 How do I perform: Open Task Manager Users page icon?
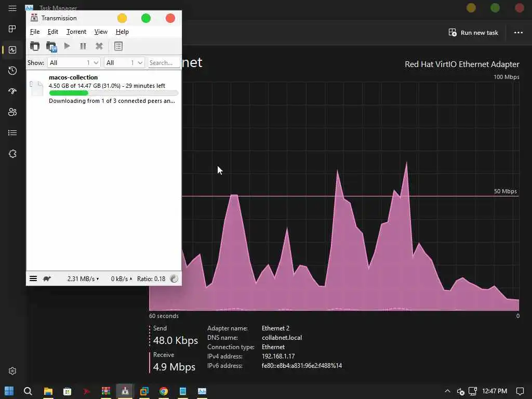point(12,112)
